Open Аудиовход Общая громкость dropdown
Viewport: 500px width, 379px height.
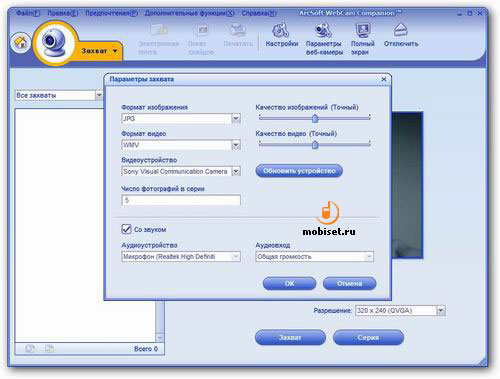[x=369, y=256]
